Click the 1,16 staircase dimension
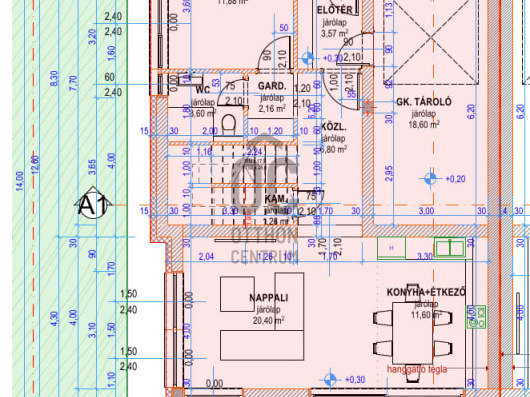Image resolution: width=530 pixels, height=397 pixels. pos(204,152)
